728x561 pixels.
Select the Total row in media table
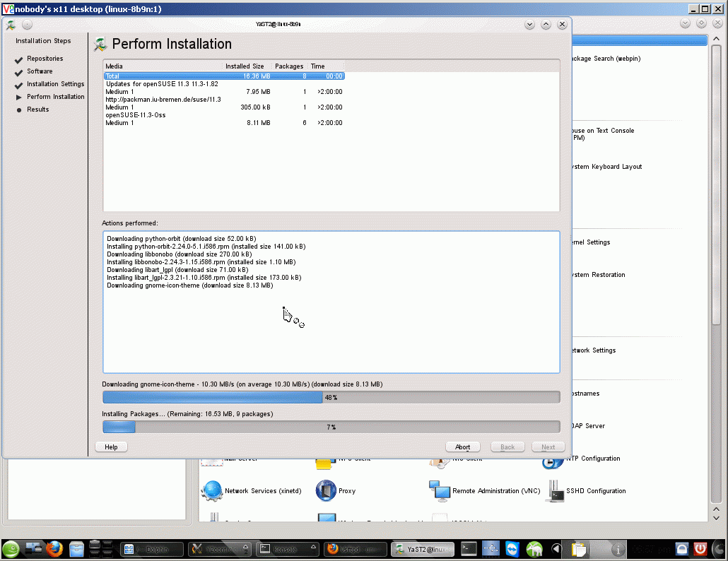point(224,76)
